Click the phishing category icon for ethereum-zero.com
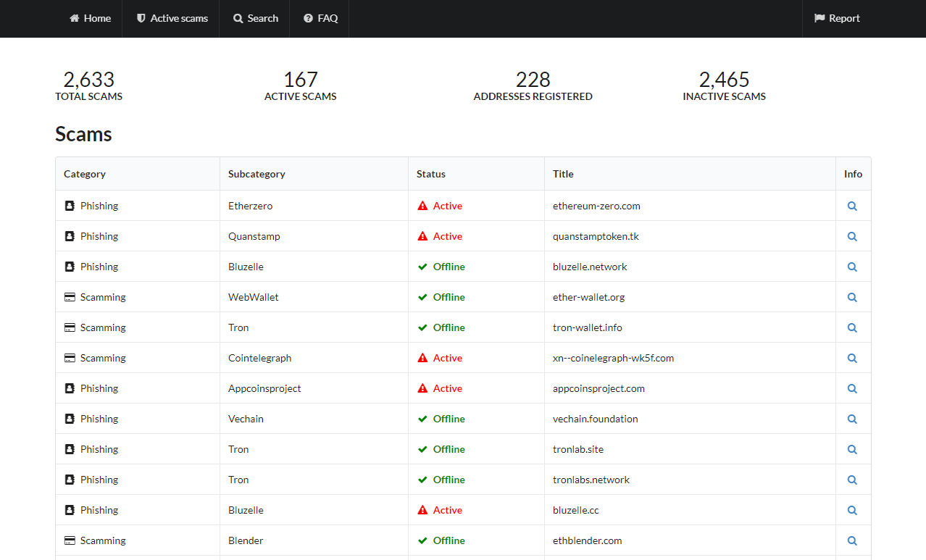Viewport: 926px width, 560px height. [x=69, y=205]
